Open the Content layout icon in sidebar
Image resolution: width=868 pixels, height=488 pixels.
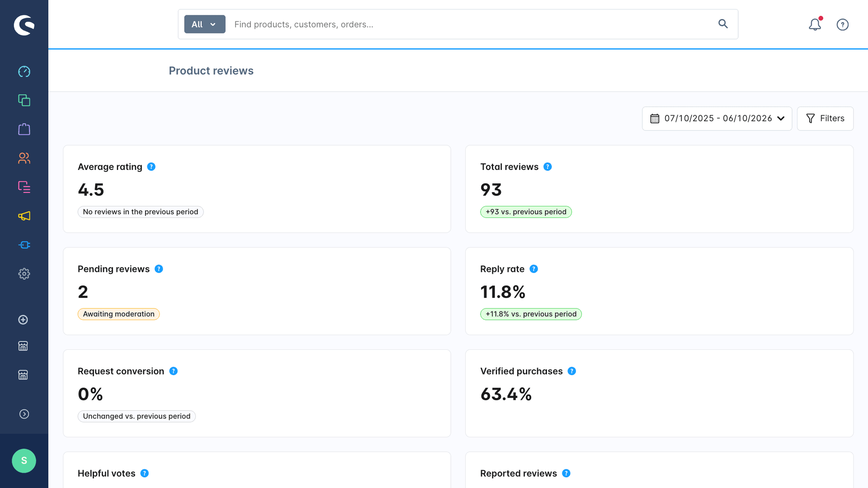pyautogui.click(x=24, y=187)
